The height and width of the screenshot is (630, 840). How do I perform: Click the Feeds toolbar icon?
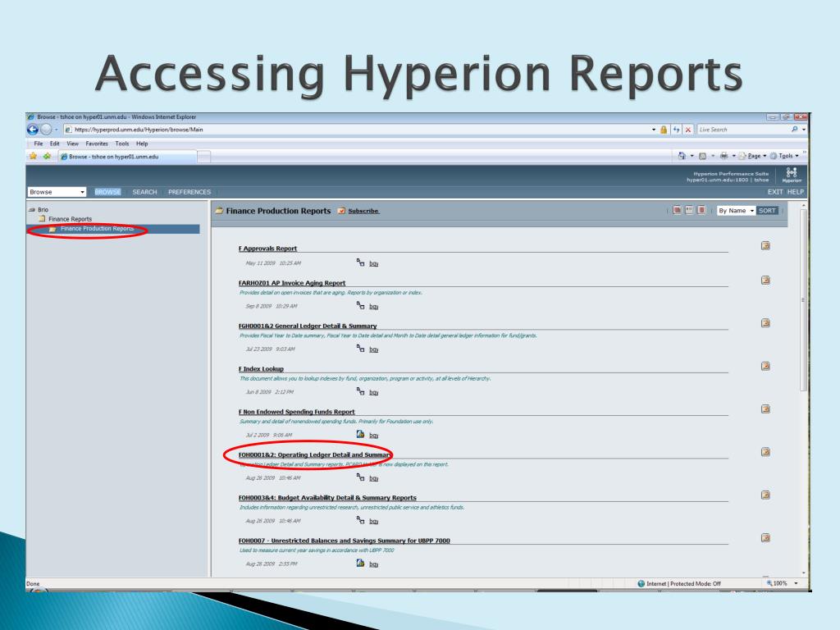coord(702,156)
